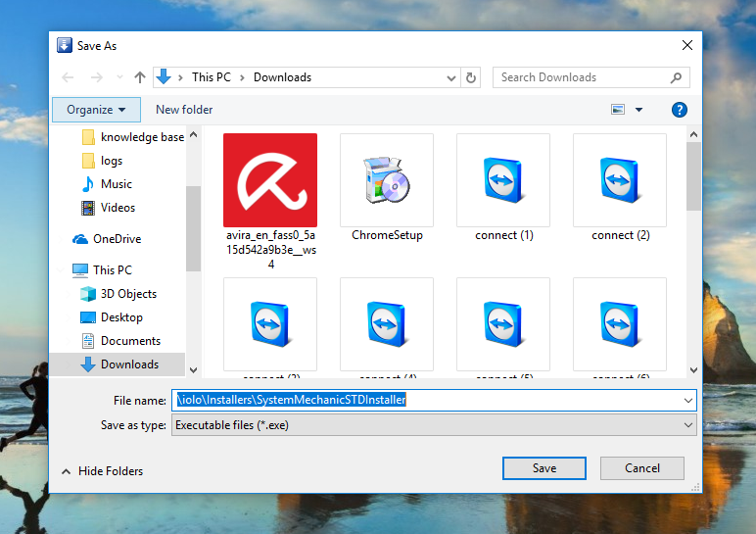756x534 pixels.
Task: Go up one folder level
Action: coord(140,77)
